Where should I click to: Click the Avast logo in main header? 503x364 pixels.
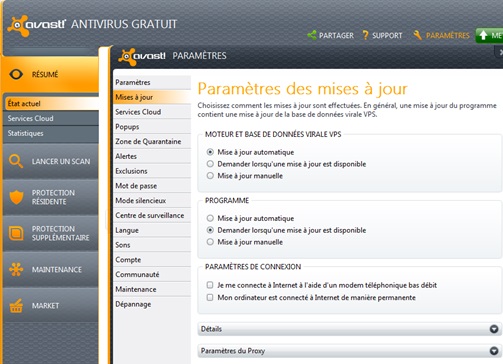(36, 25)
